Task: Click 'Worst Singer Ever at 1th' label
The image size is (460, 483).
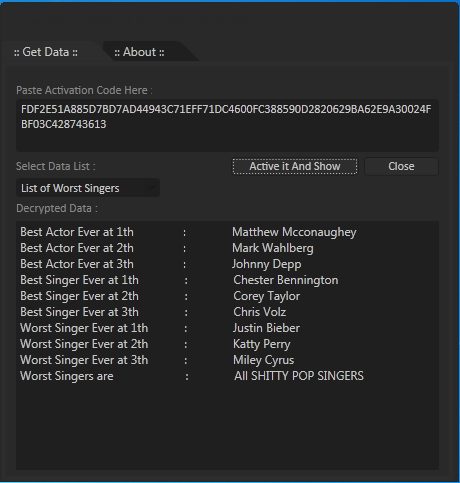Action: (84, 328)
